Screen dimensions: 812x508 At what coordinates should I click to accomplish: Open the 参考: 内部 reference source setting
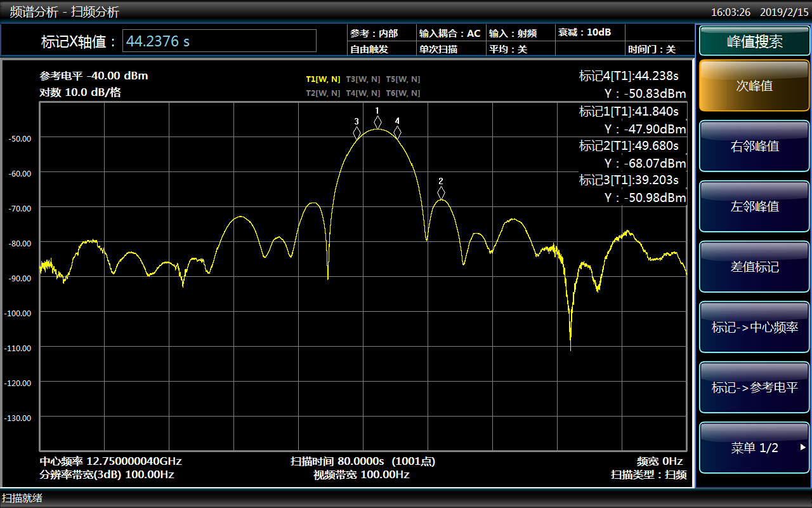374,33
